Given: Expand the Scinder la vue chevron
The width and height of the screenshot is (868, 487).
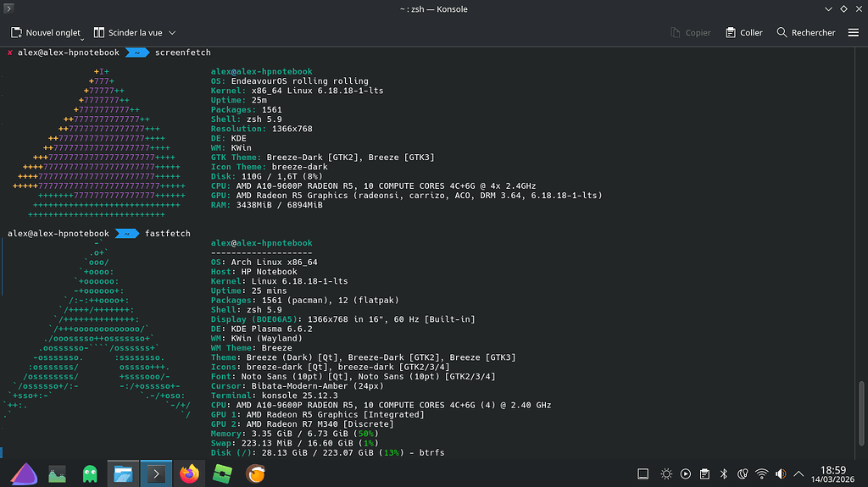Looking at the screenshot, I should (x=172, y=33).
